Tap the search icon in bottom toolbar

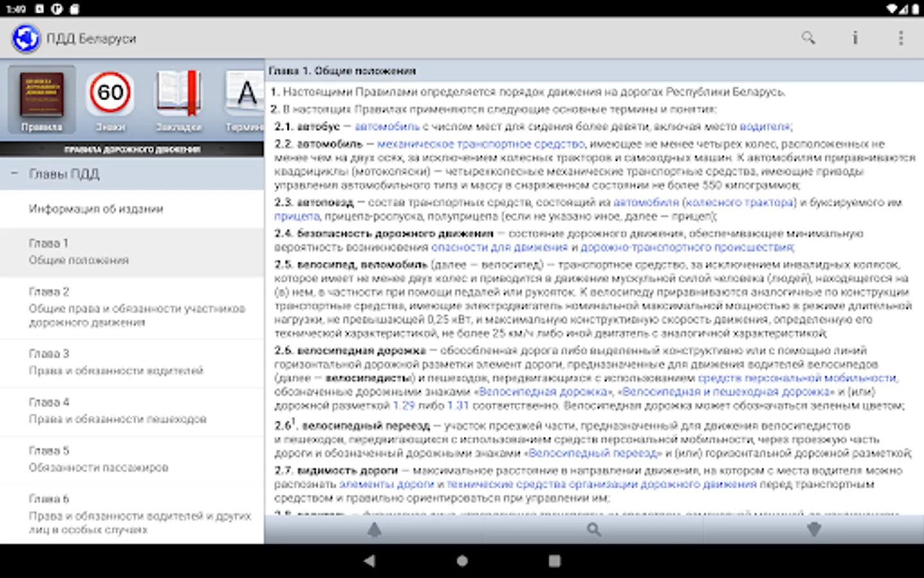point(594,529)
